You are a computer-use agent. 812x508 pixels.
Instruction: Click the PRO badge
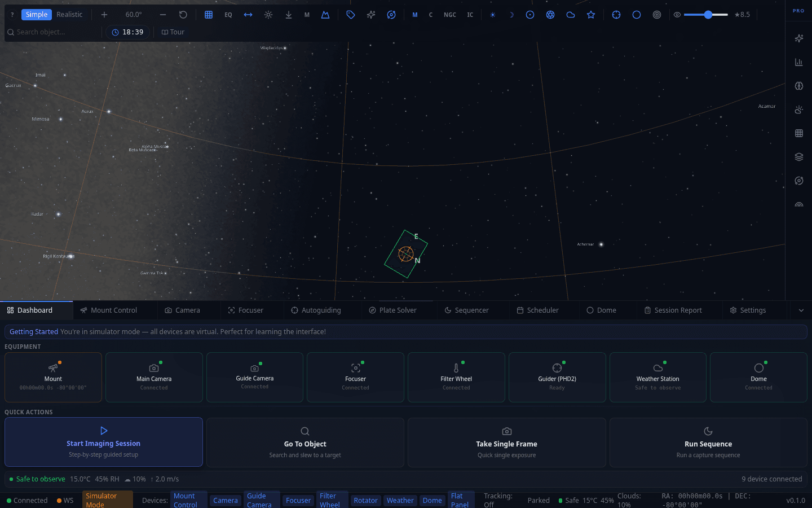coord(798,11)
